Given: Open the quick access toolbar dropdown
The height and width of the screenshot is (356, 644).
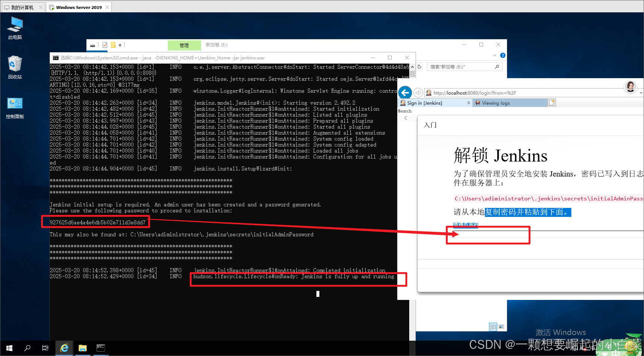Looking at the screenshot, I should point(120,45).
